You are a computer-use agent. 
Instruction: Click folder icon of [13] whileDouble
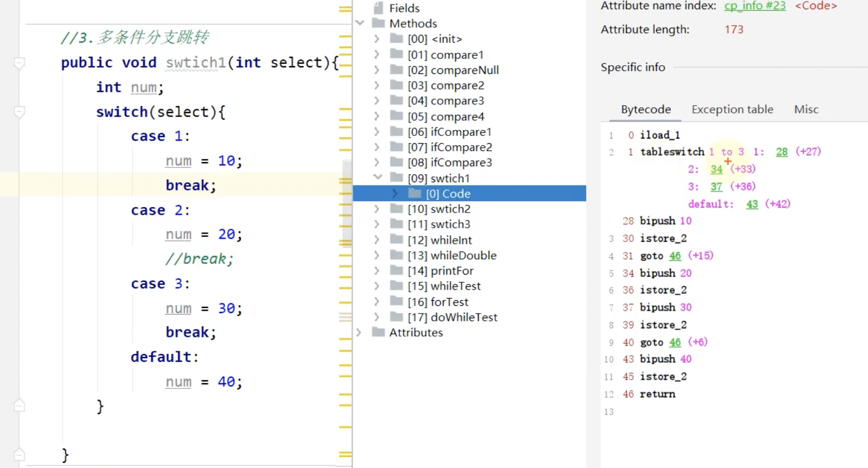point(397,255)
